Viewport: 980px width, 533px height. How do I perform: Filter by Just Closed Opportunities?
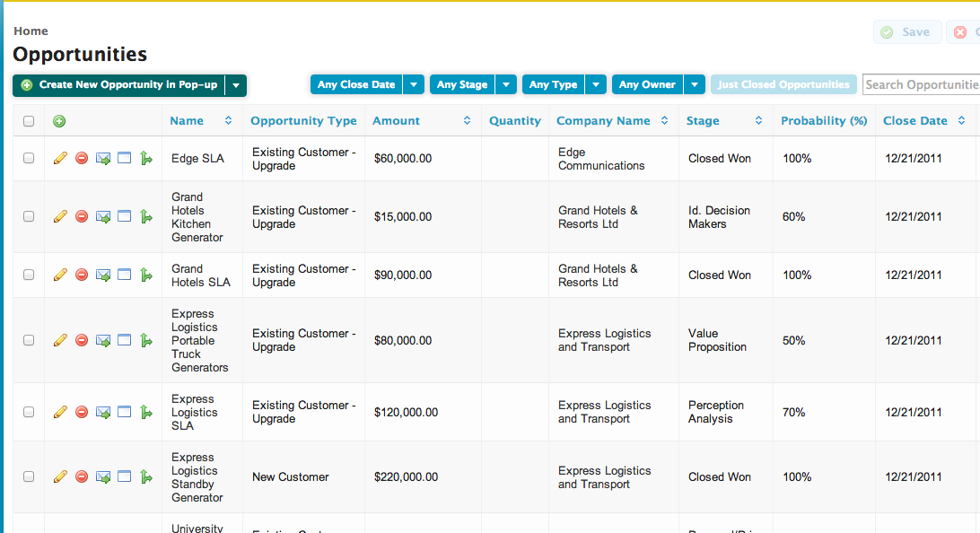(783, 83)
